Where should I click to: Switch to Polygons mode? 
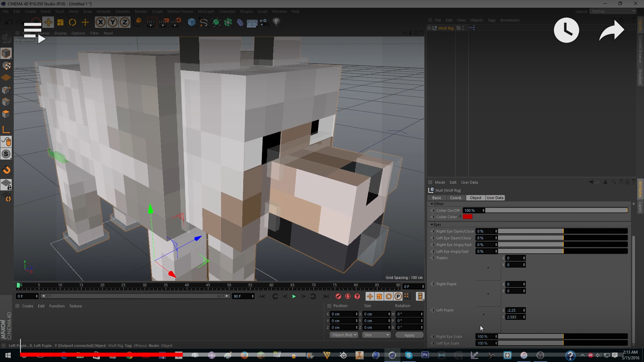(x=6, y=114)
